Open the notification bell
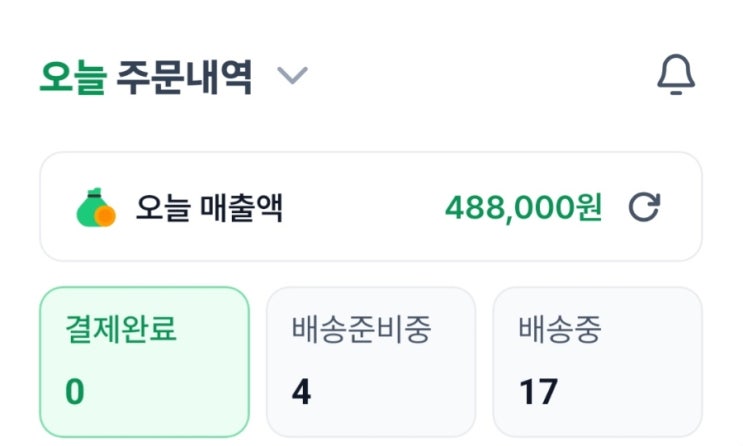743x446 pixels. click(x=676, y=76)
